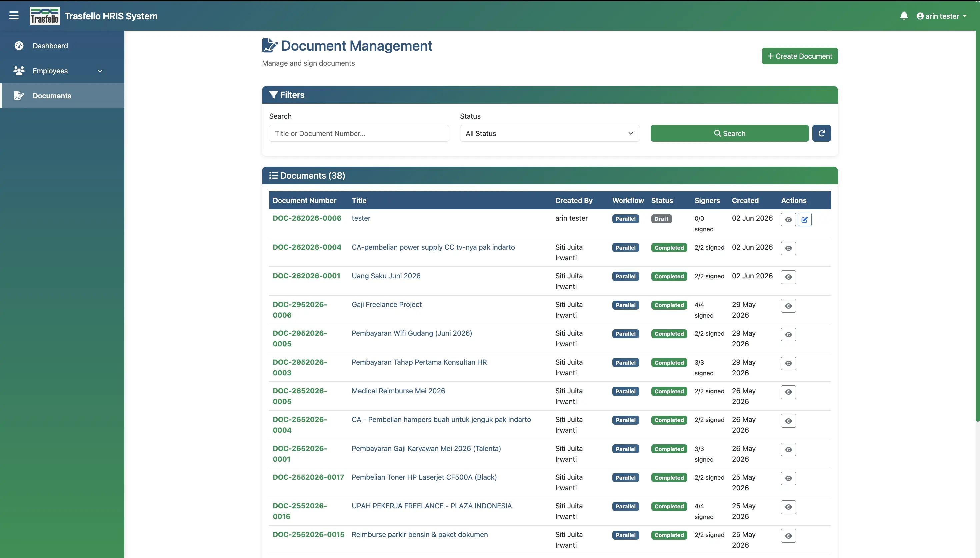The height and width of the screenshot is (558, 980).
Task: Open document link DOC-262026-0006
Action: tap(307, 218)
